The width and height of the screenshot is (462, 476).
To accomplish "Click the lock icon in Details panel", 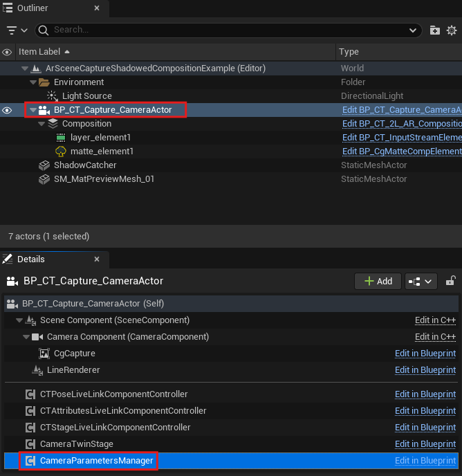I will [450, 281].
